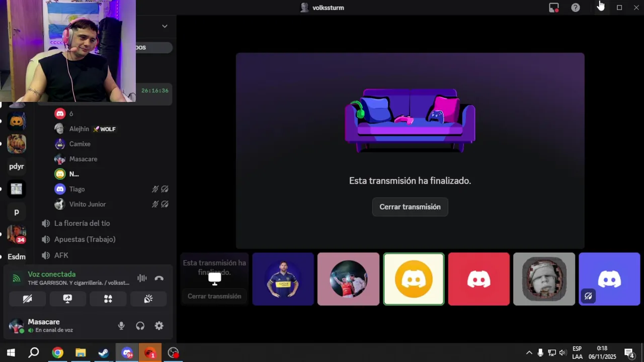The height and width of the screenshot is (362, 644).
Task: Select the yellow Discord avatar tile
Action: pyautogui.click(x=414, y=279)
